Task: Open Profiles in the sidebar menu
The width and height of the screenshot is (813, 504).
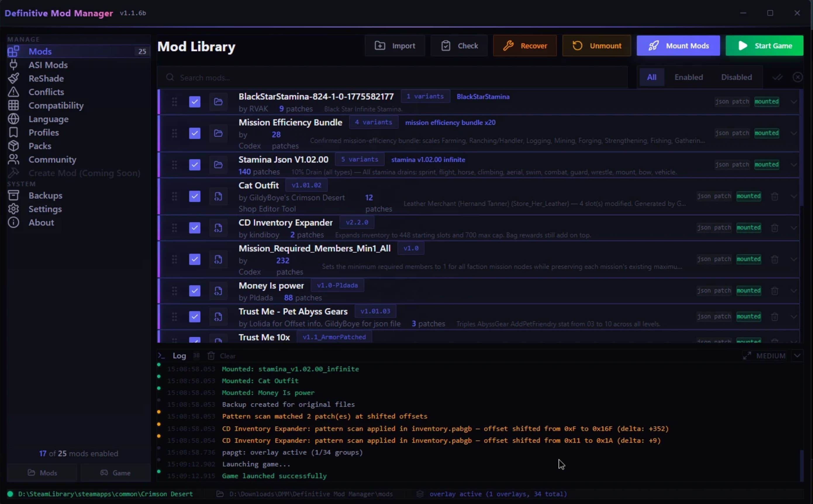Action: pyautogui.click(x=43, y=133)
